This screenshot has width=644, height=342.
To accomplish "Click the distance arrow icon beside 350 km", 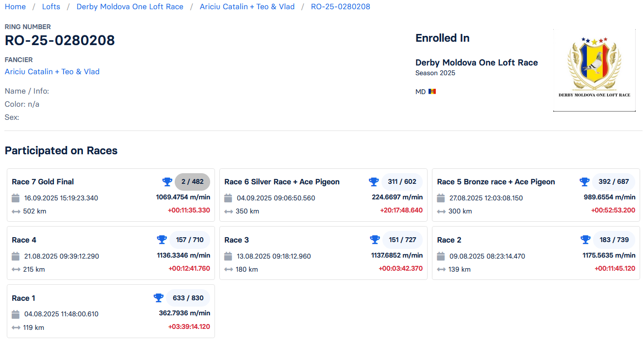I will pyautogui.click(x=228, y=212).
